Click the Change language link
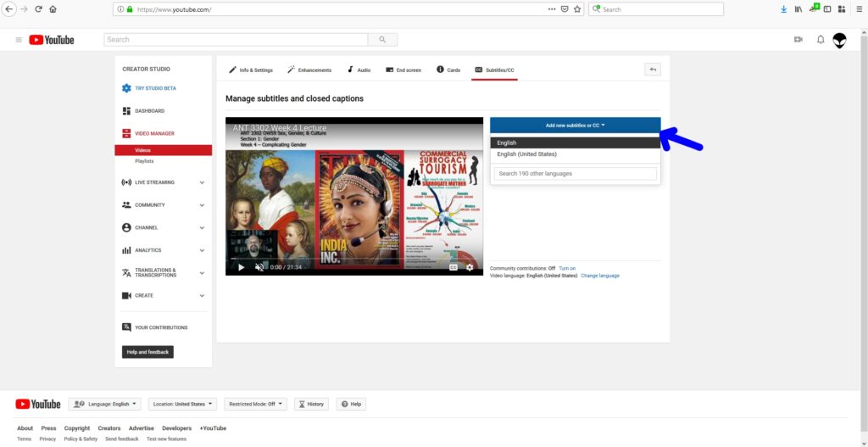 [600, 276]
